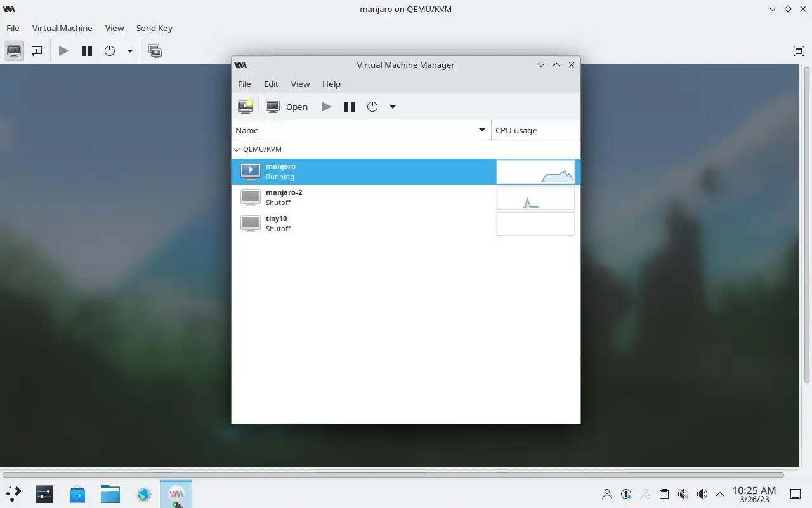
Task: Select the tiny10 VM row
Action: 406,224
